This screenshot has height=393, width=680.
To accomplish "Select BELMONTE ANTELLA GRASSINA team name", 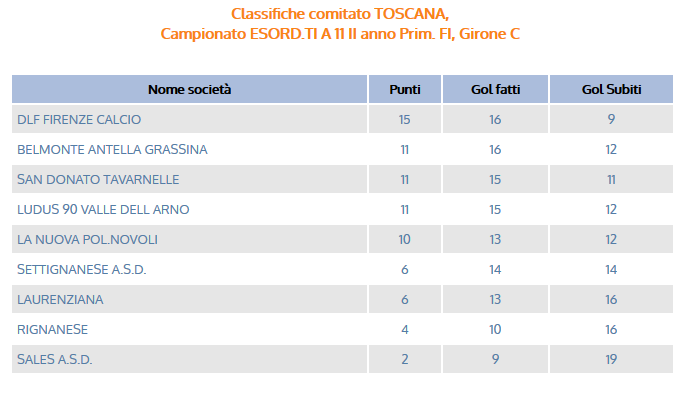I will pos(112,150).
